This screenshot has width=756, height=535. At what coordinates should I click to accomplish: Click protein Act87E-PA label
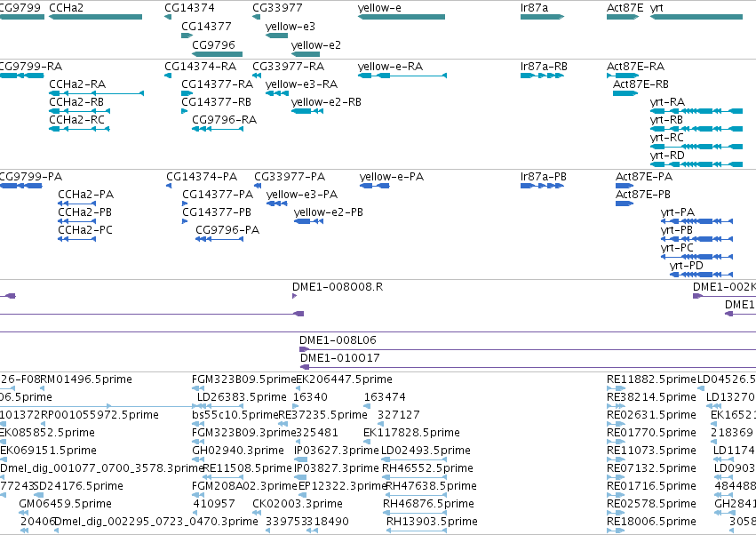644,177
